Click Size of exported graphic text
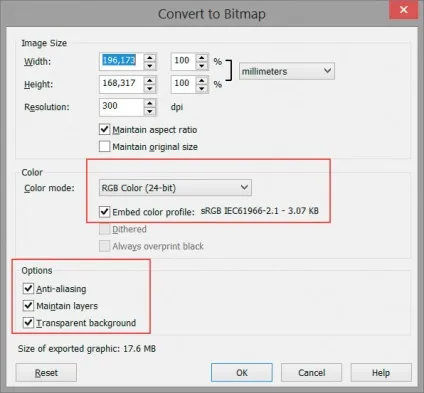The width and height of the screenshot is (424, 393). click(x=87, y=349)
